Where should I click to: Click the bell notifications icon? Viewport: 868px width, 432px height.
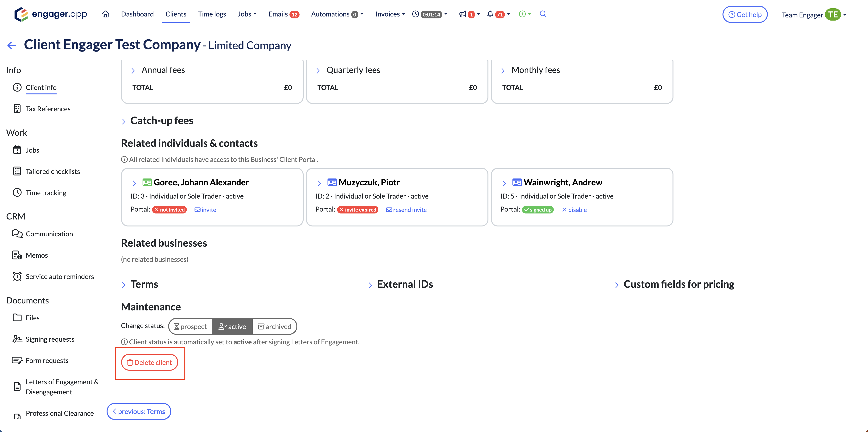coord(490,14)
